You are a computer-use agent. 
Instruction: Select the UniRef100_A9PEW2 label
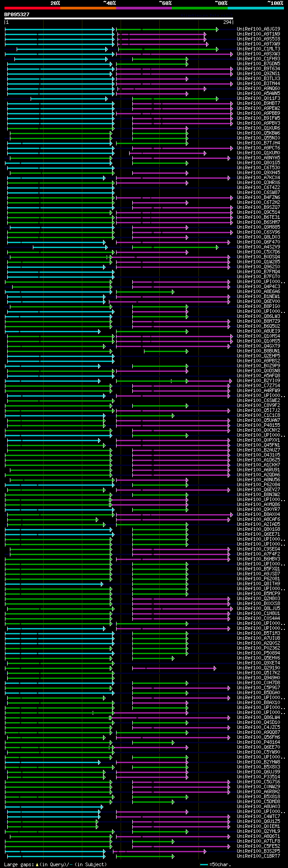tap(258, 108)
